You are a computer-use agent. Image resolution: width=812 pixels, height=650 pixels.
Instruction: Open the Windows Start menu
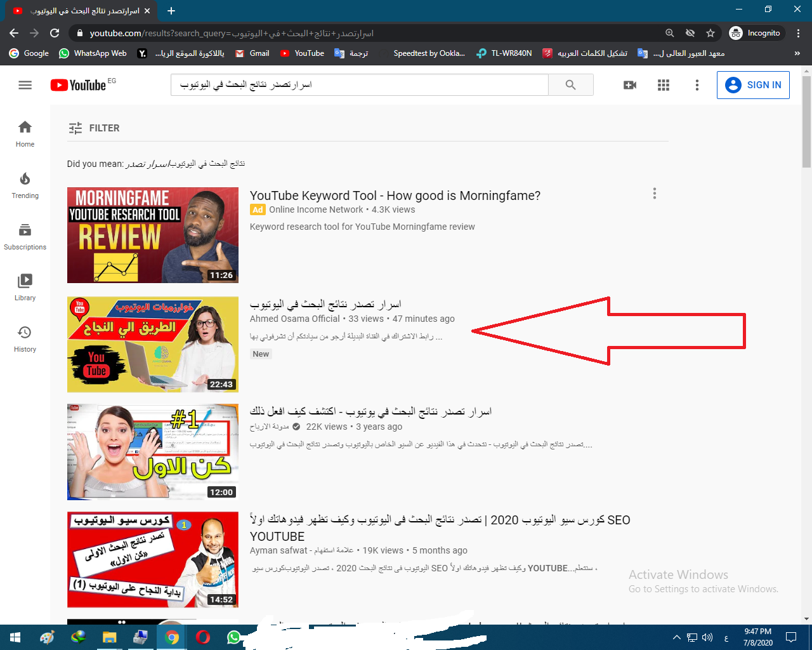coord(15,637)
